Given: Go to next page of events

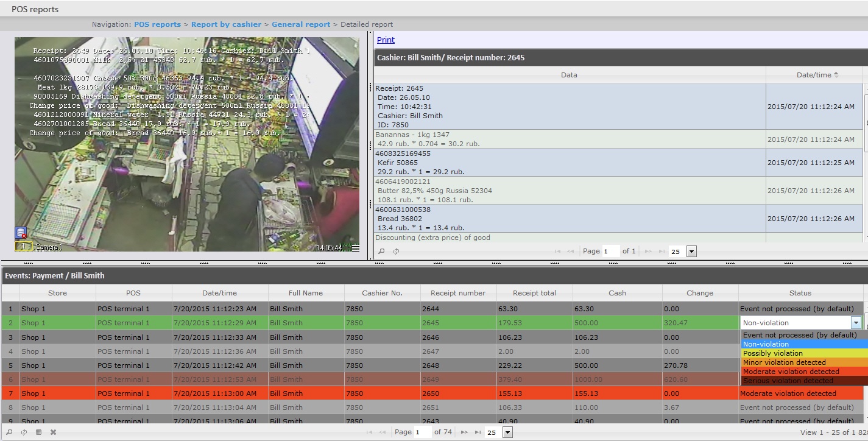Looking at the screenshot, I should [464, 432].
